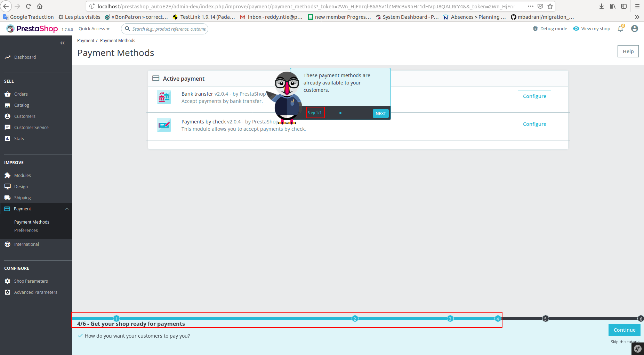Bookmark this page with the star icon
Viewport: 644px width, 355px height.
pyautogui.click(x=550, y=6)
